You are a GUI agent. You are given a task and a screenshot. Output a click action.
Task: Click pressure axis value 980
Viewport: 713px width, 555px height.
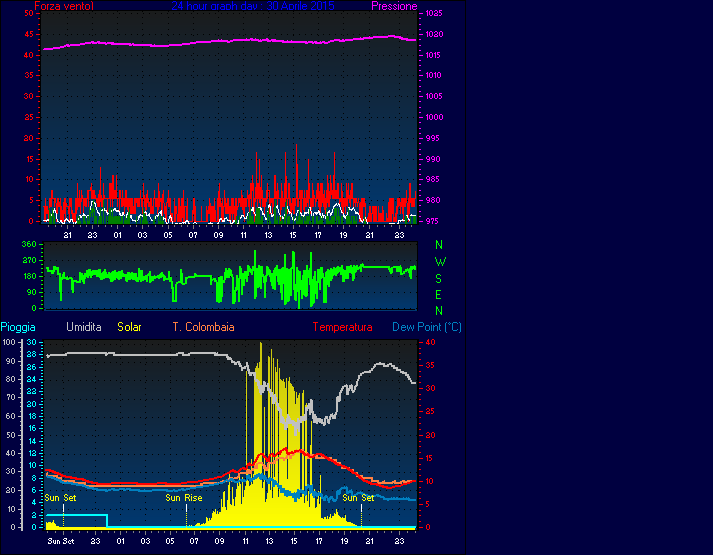[432, 200]
